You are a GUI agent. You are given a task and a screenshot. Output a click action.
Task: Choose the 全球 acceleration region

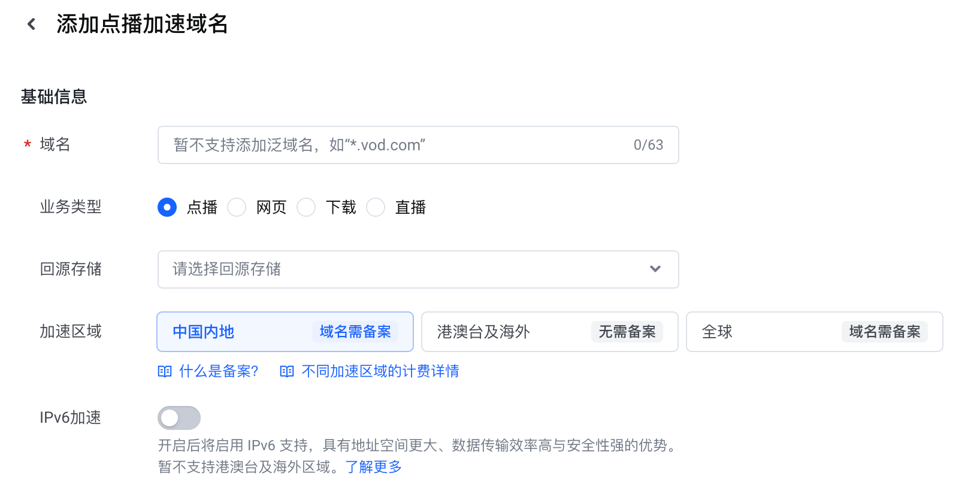click(815, 332)
